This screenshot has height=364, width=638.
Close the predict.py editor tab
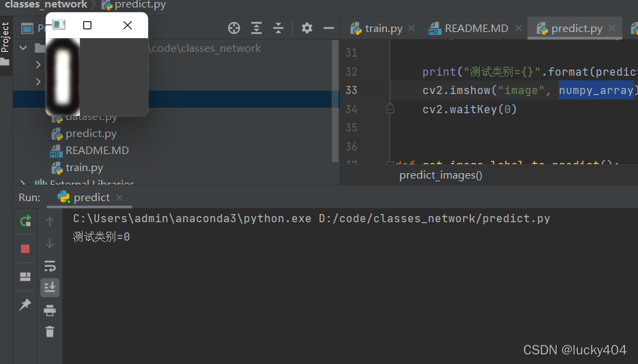coord(612,28)
